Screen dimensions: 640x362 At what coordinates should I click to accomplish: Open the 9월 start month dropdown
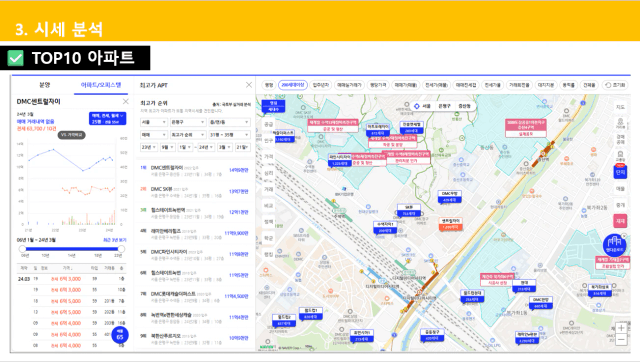[x=167, y=147]
